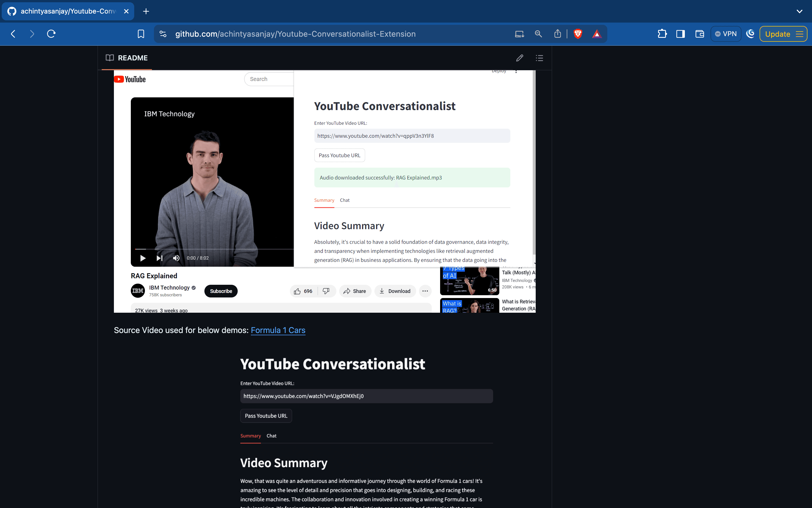
Task: Open site settings icon in address bar
Action: click(163, 34)
